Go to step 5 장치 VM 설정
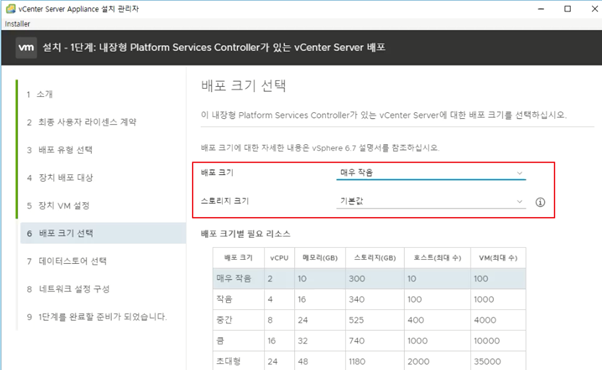The image size is (602, 370). tap(58, 206)
